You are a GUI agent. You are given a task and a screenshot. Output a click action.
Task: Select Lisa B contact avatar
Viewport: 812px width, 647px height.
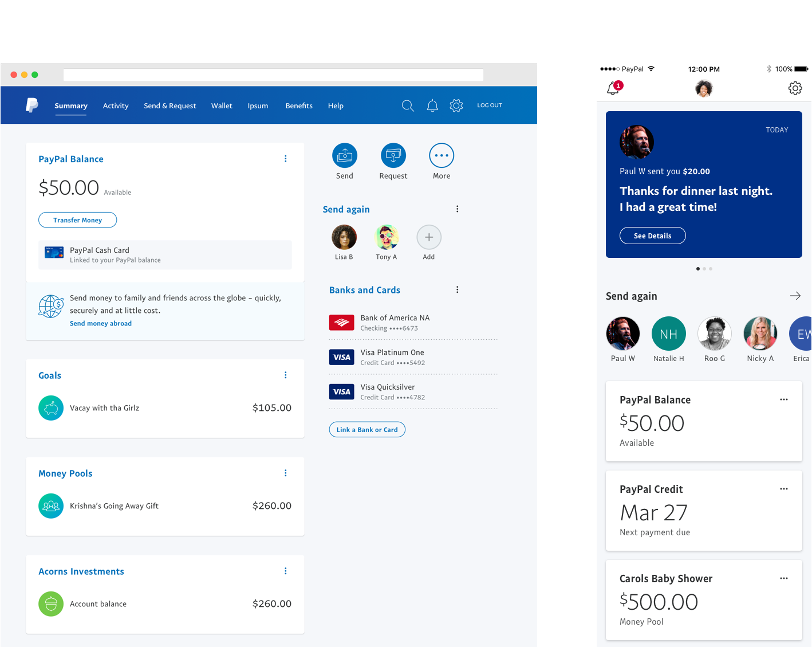coord(344,237)
